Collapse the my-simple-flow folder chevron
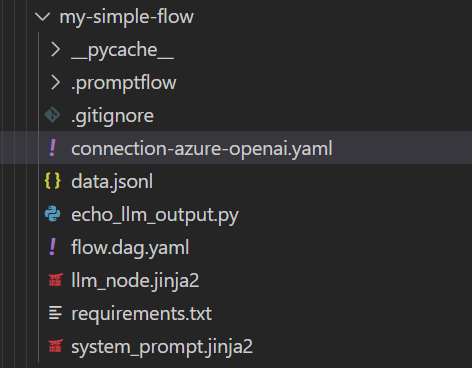Viewport: 472px width, 368px height. pyautogui.click(x=43, y=17)
